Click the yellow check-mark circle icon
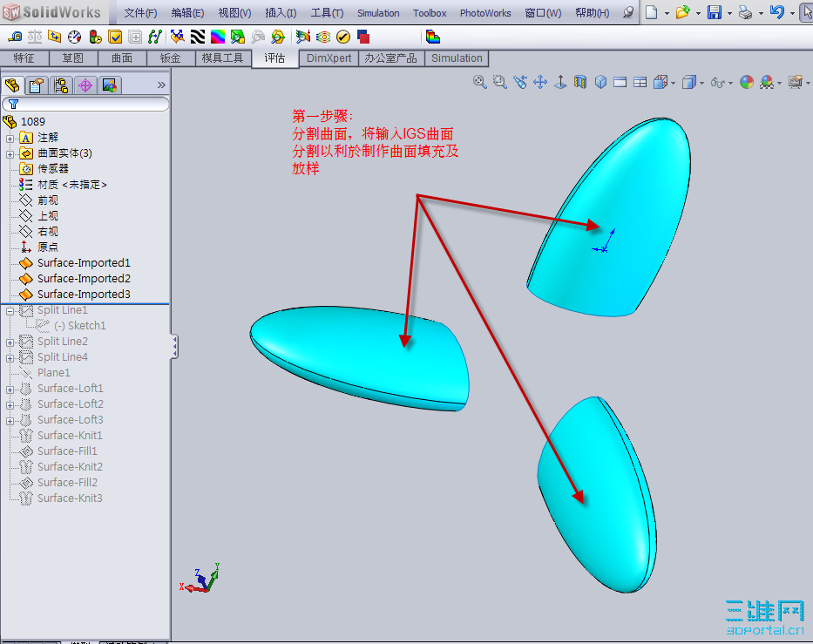This screenshot has width=813, height=644. (343, 37)
